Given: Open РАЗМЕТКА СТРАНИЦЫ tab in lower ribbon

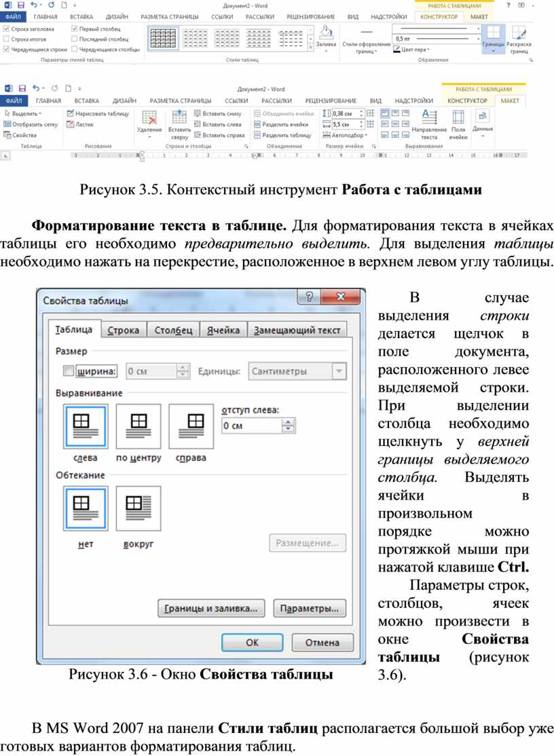Looking at the screenshot, I should [181, 100].
